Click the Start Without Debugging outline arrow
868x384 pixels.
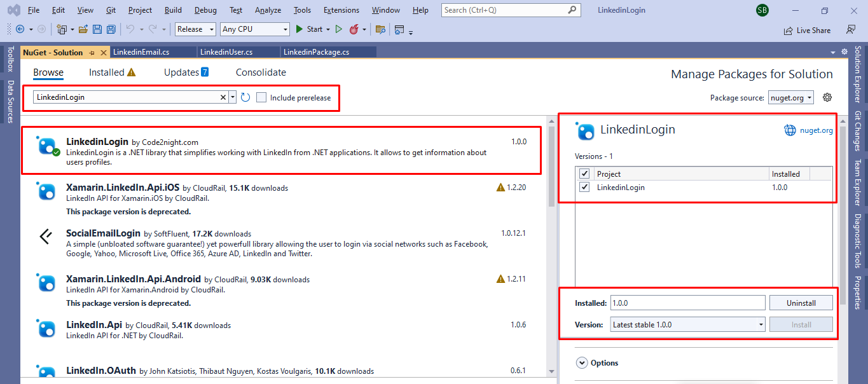(x=339, y=29)
